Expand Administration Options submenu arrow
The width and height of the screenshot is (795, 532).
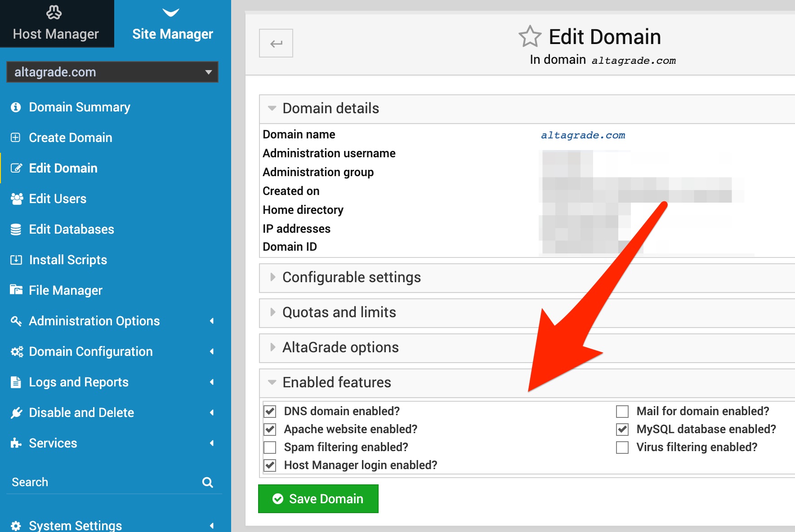click(x=212, y=321)
